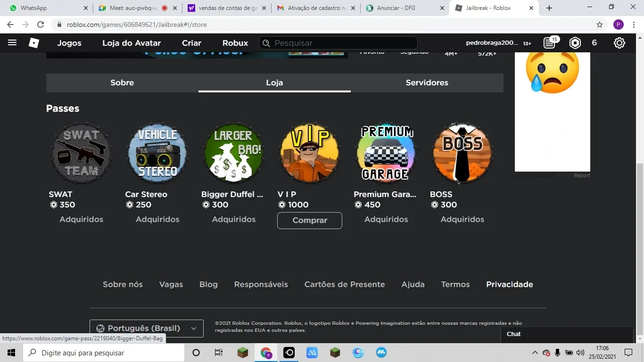This screenshot has height=362, width=644.
Task: Bookmark this page with the star
Action: click(x=600, y=25)
